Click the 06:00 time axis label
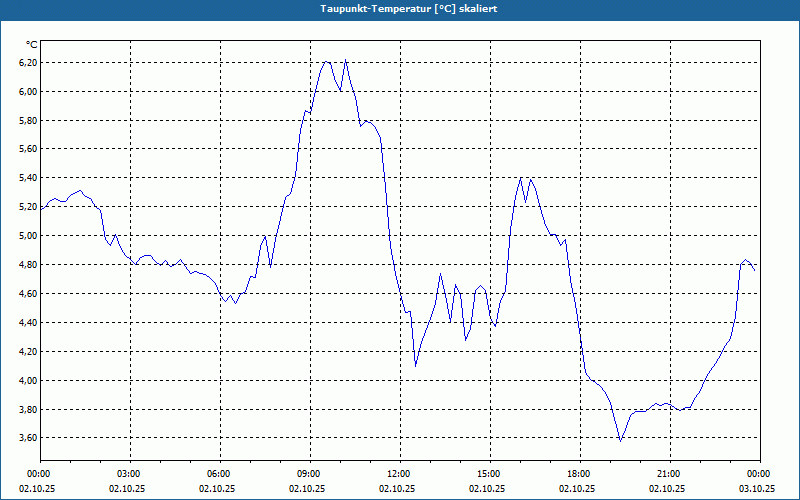Viewport: 800px width, 500px height. coord(220,474)
